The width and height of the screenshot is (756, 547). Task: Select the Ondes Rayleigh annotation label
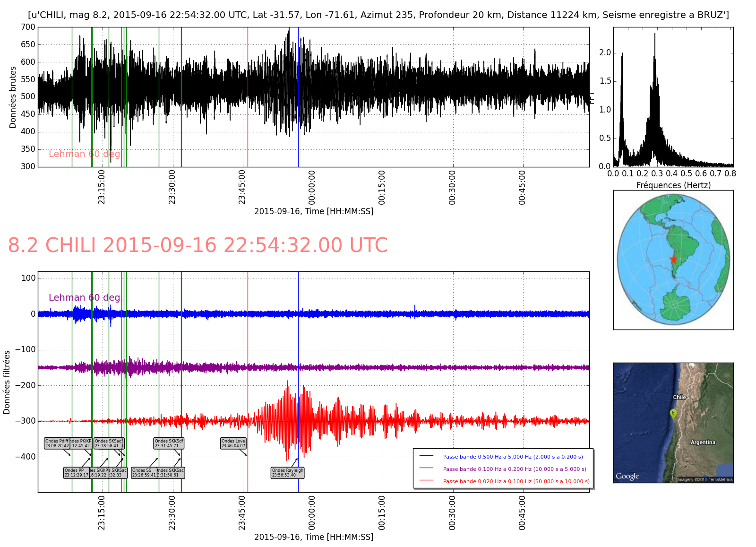click(287, 473)
